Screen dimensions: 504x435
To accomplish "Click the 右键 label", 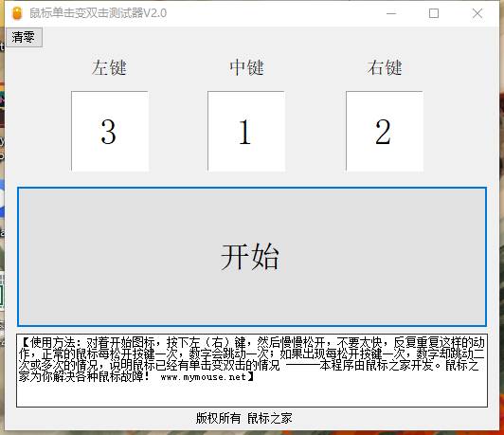I will coord(385,67).
